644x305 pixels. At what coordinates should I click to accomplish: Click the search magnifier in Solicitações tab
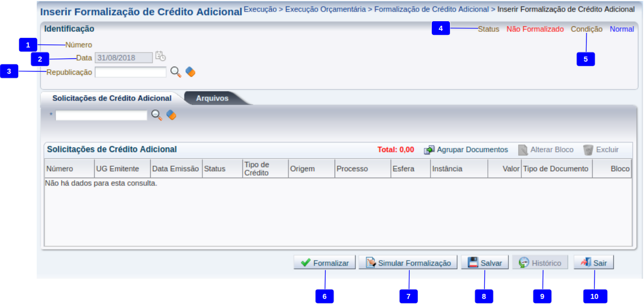[x=157, y=116]
